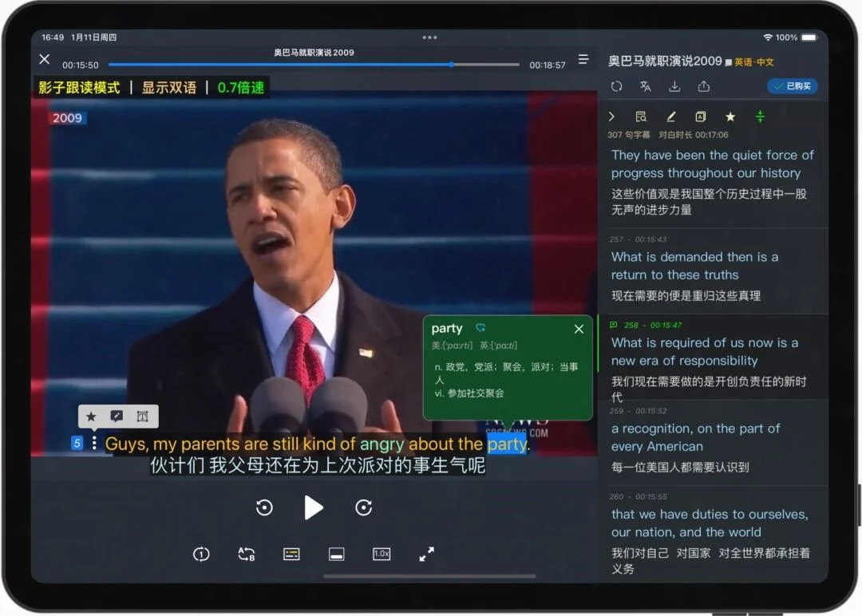The width and height of the screenshot is (862, 616).
Task: Click the note flag icon on line 258
Action: coord(614,325)
